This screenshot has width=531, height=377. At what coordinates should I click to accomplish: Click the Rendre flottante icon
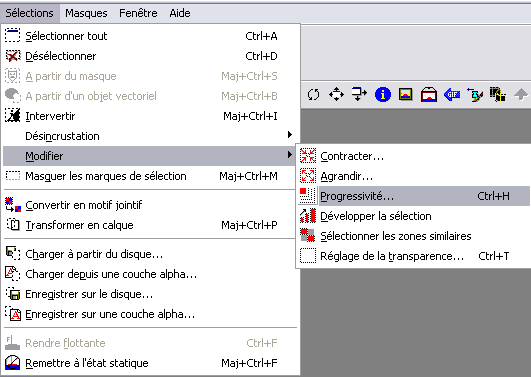coord(13,342)
